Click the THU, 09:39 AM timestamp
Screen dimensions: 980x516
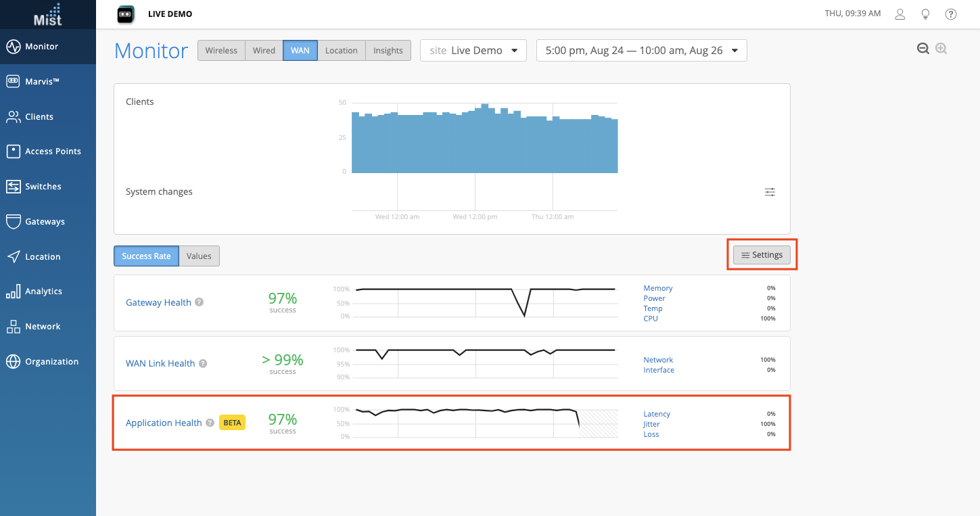tap(853, 14)
